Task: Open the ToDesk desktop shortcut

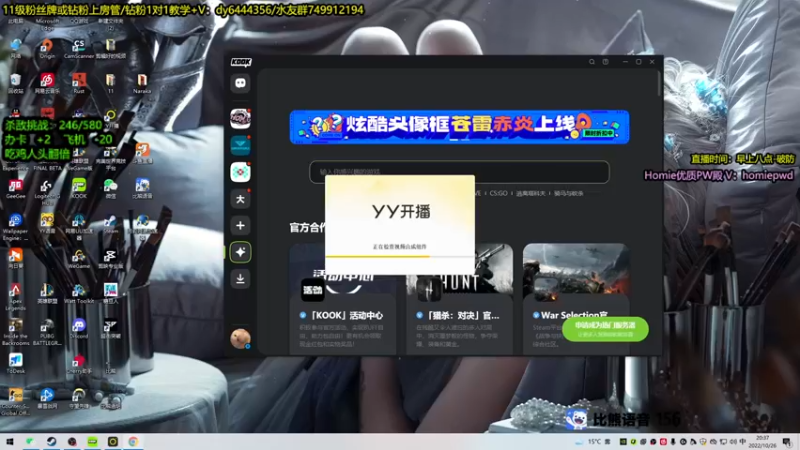Action: pos(15,363)
